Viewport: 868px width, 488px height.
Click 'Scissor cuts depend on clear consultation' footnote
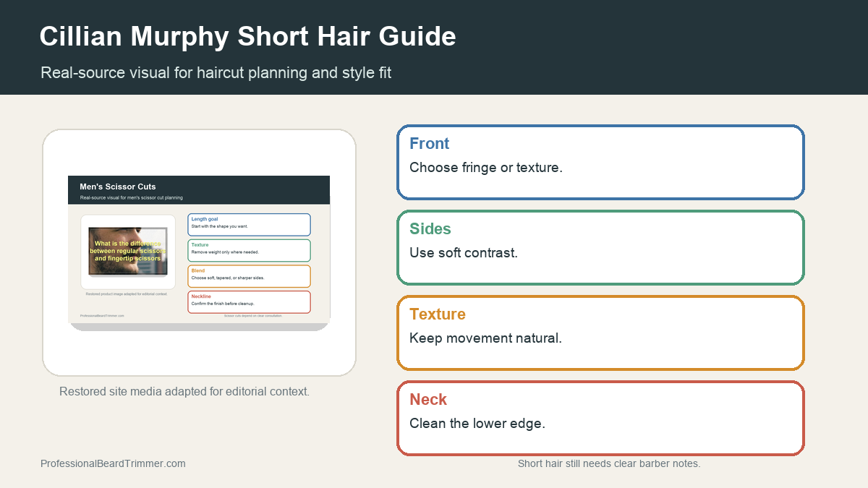[252, 316]
